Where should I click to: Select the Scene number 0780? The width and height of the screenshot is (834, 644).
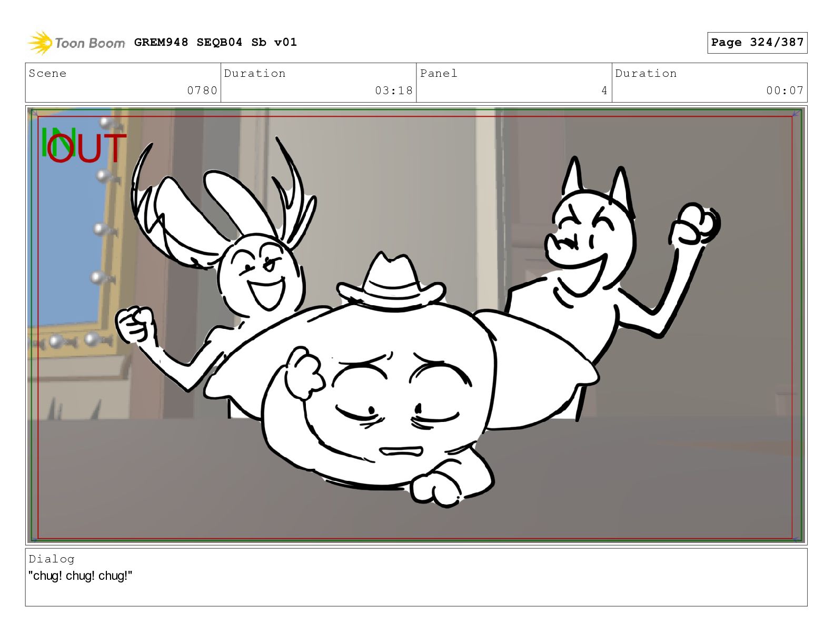pyautogui.click(x=202, y=90)
